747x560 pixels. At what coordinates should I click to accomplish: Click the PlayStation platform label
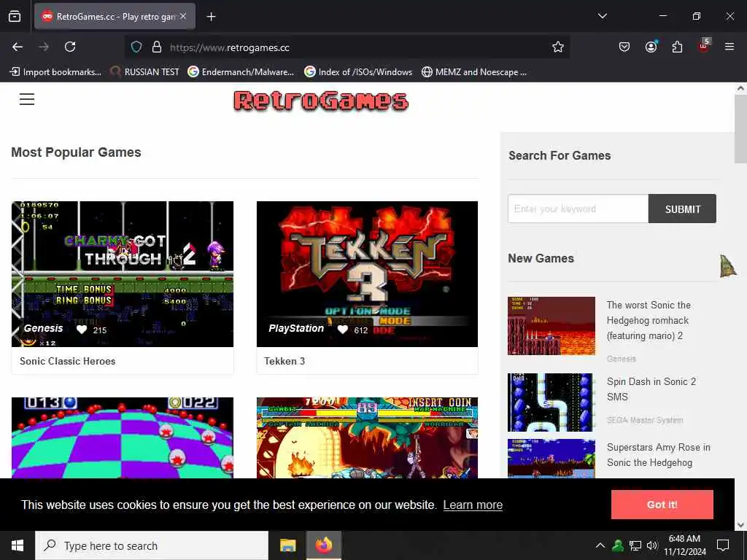(296, 328)
